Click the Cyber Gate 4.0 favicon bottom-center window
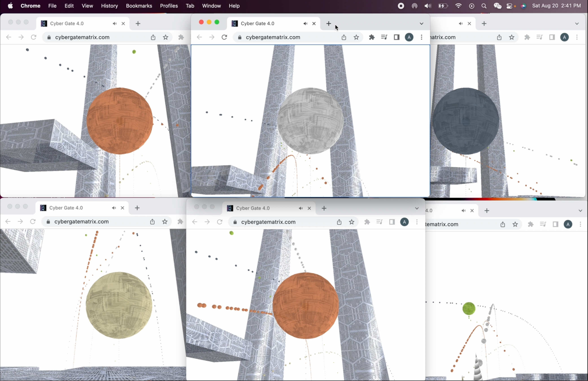 point(230,208)
